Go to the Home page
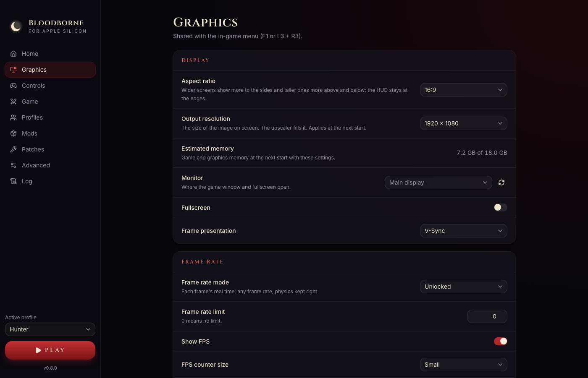This screenshot has width=588, height=378. [50, 54]
